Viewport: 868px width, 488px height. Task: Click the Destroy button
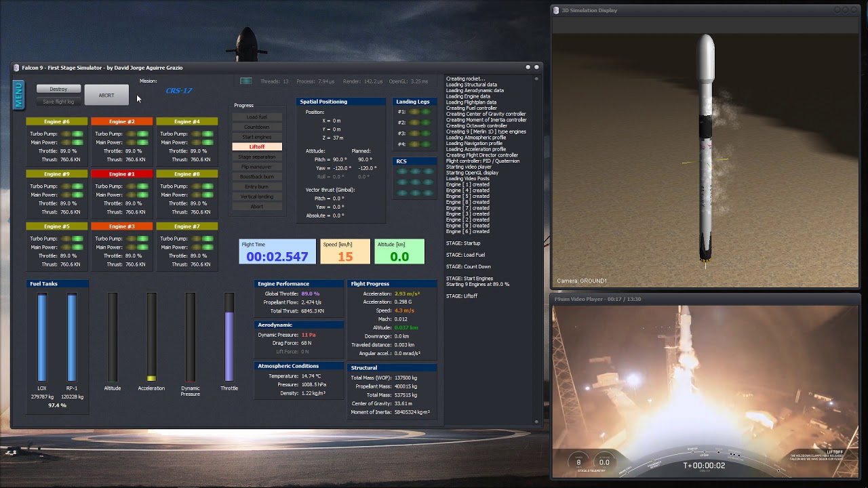click(58, 89)
